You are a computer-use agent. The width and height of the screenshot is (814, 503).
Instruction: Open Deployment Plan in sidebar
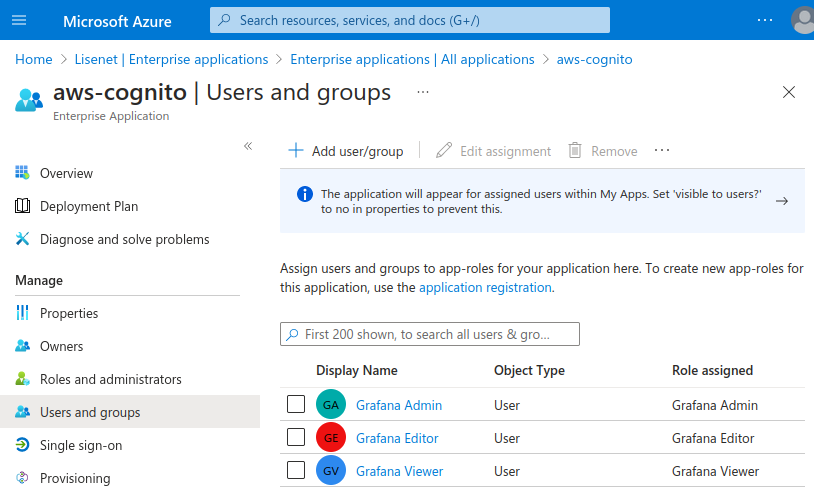point(89,207)
